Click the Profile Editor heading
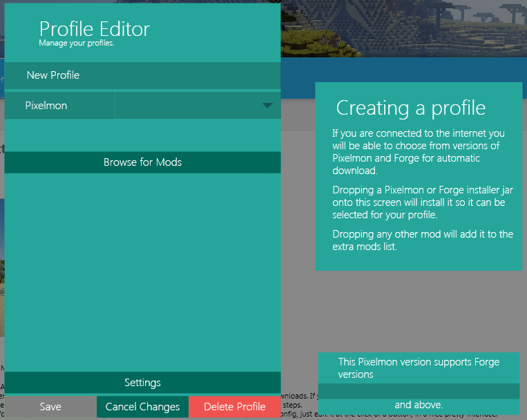Image resolution: width=527 pixels, height=420 pixels. [x=95, y=29]
